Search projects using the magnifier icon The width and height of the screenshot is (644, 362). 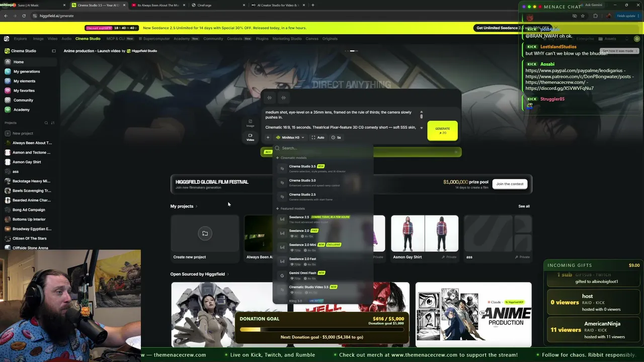46,123
